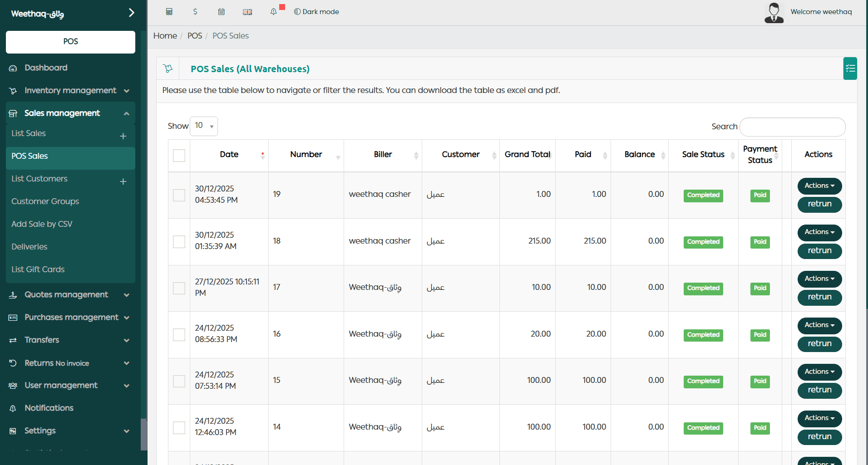Click the calculator icon in top bar
The height and width of the screenshot is (465, 868).
coord(169,12)
